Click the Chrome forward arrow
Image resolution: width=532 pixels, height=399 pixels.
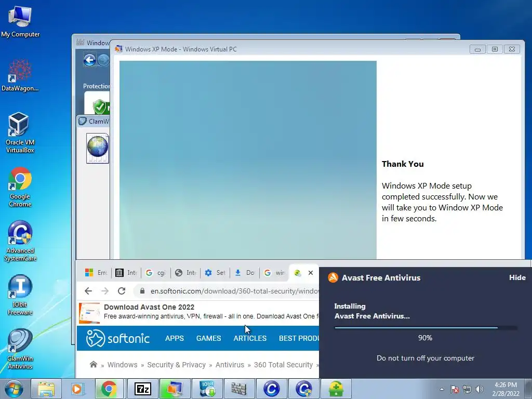[105, 291]
